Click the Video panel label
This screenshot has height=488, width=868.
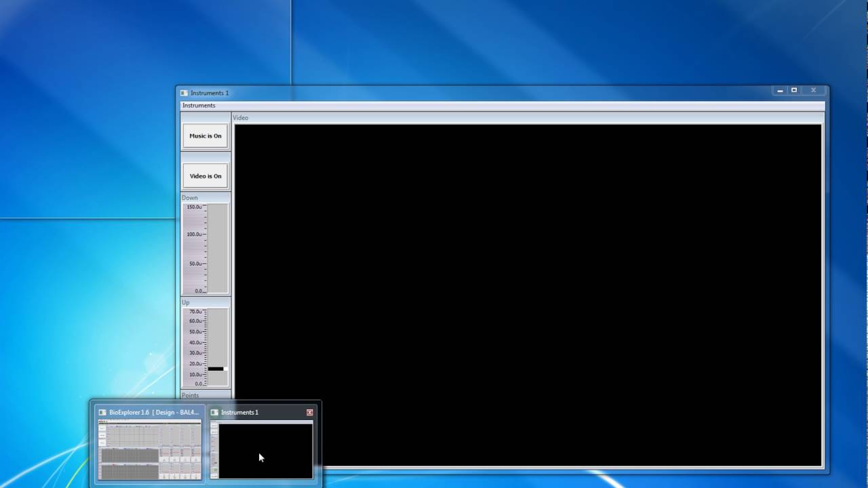pyautogui.click(x=241, y=118)
